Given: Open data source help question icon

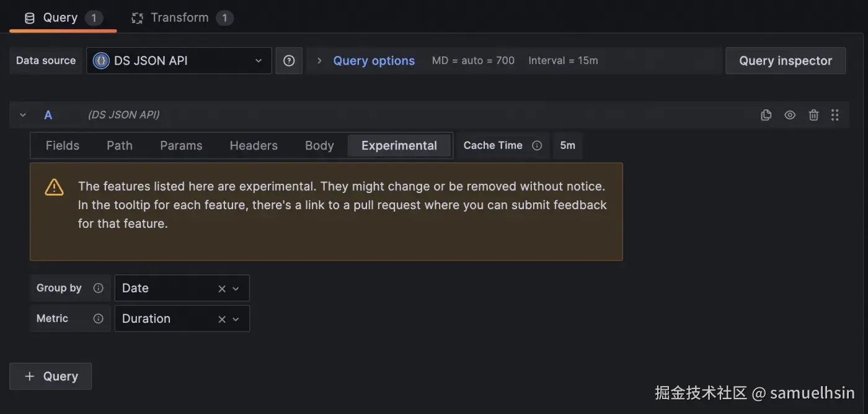Looking at the screenshot, I should 289,61.
